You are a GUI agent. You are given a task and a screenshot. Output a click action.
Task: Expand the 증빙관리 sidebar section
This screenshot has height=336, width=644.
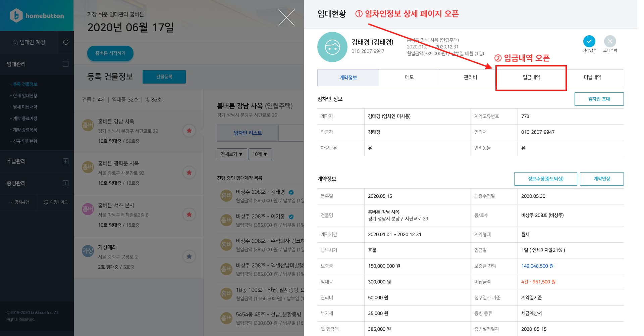(66, 183)
